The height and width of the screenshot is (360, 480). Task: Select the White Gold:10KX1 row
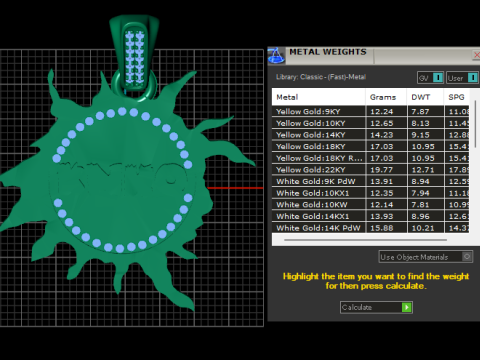[371, 193]
